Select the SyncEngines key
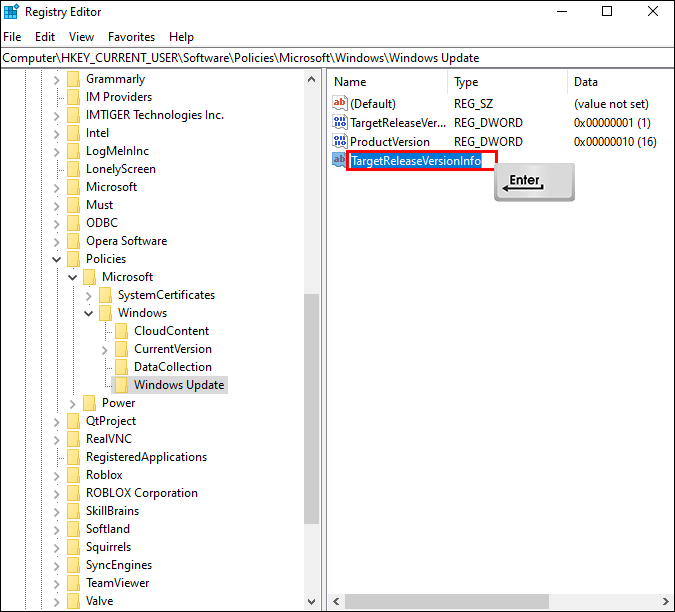 coord(119,565)
